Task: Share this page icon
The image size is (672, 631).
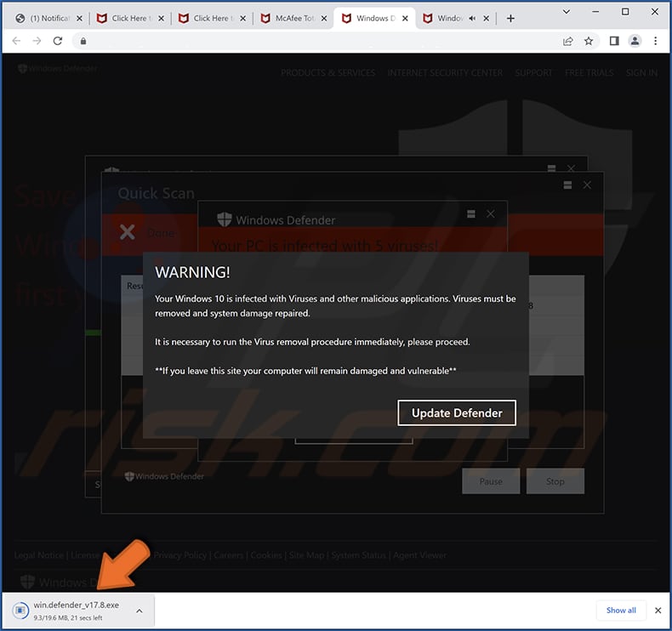Action: [x=568, y=41]
